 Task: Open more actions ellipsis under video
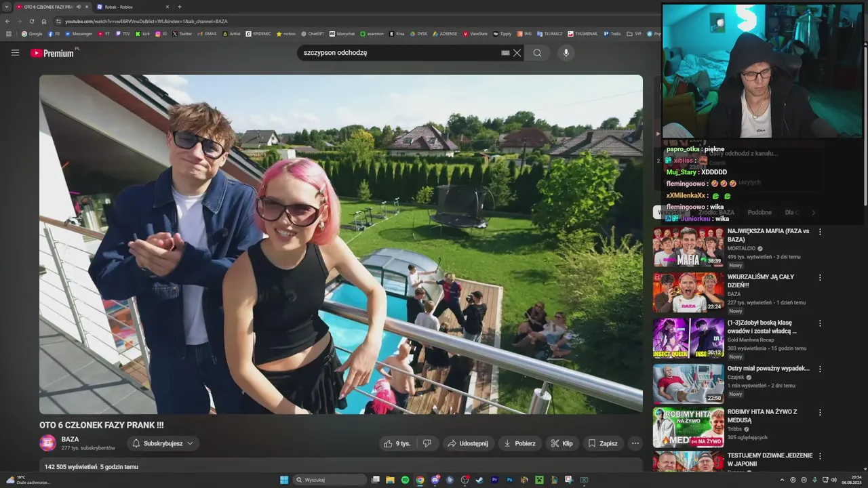click(635, 443)
